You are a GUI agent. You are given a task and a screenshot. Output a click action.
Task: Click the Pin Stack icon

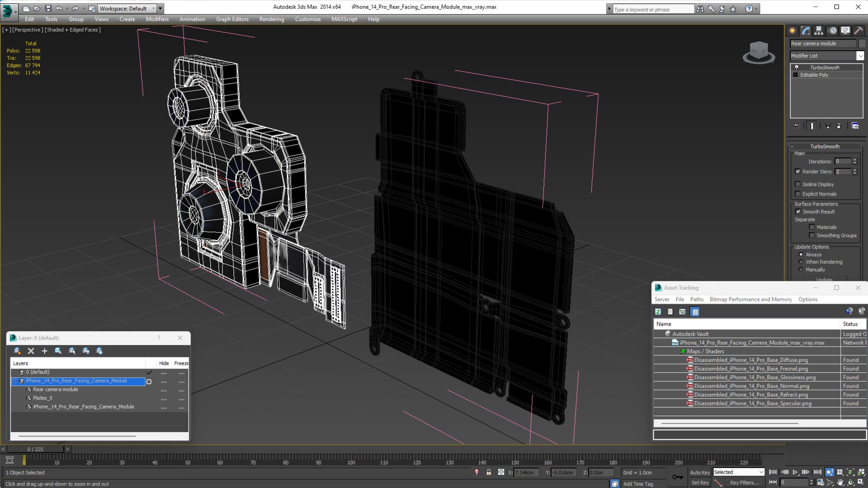(x=796, y=126)
